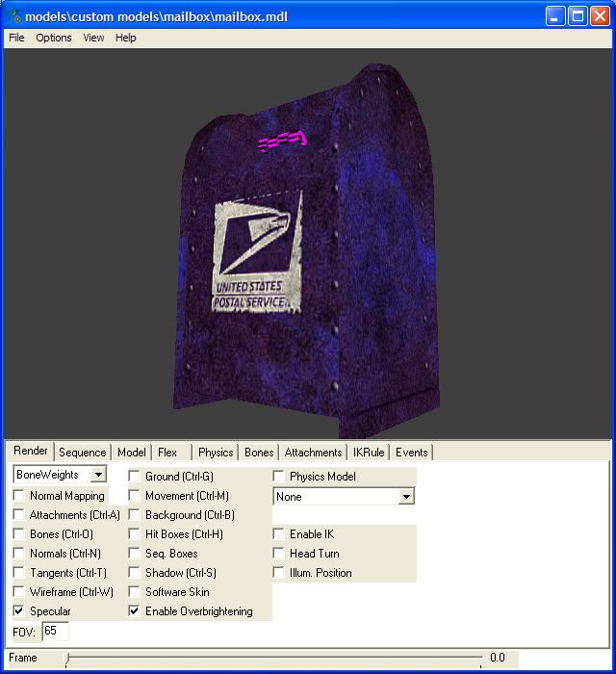Toggle Ground (Ctrl-G) checkbox
The width and height of the screenshot is (616, 674).
[134, 477]
